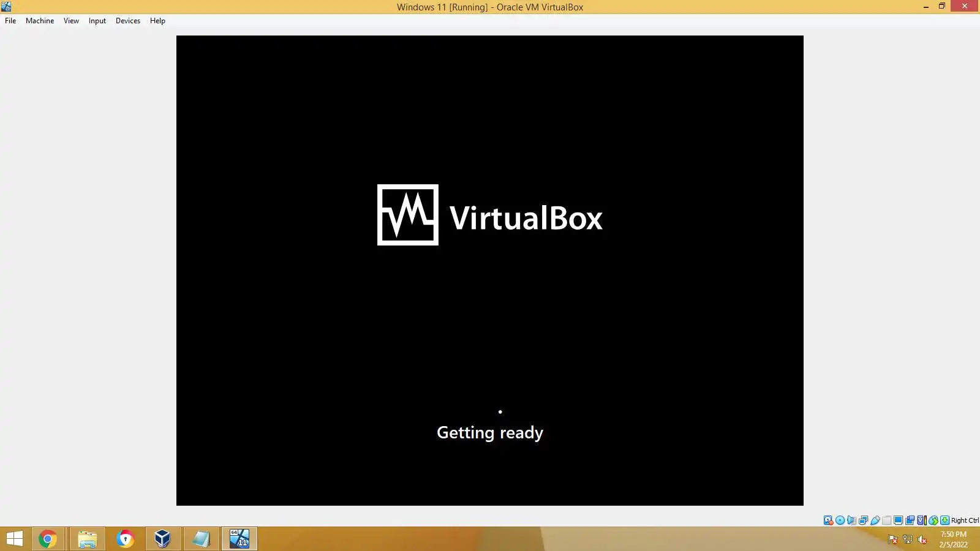Click the USB devices status icon
The image size is (980, 551).
pos(875,520)
